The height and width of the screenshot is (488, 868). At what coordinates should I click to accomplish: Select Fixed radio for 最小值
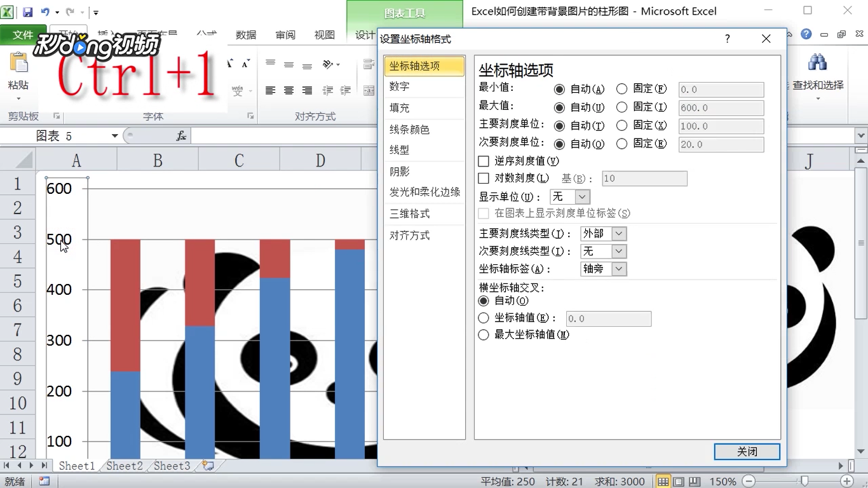pos(621,89)
